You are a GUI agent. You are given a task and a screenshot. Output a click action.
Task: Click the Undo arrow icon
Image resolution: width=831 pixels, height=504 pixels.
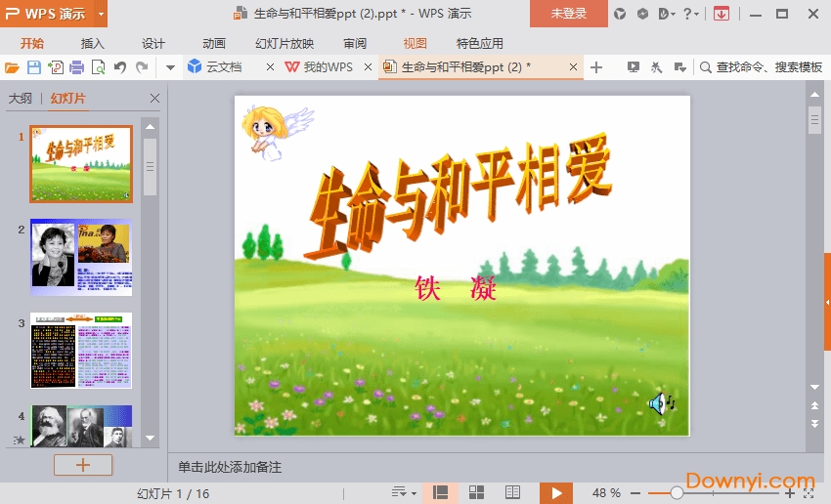click(x=120, y=67)
